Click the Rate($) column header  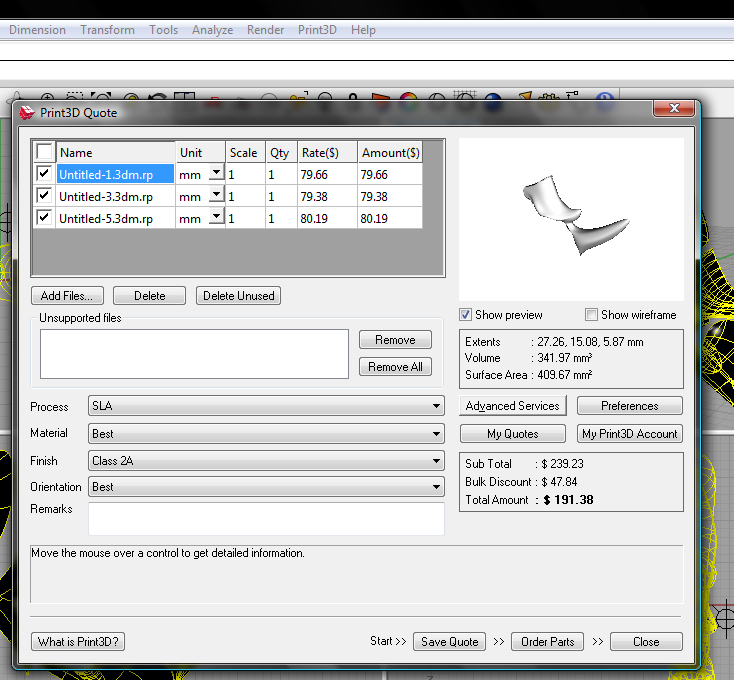(327, 152)
